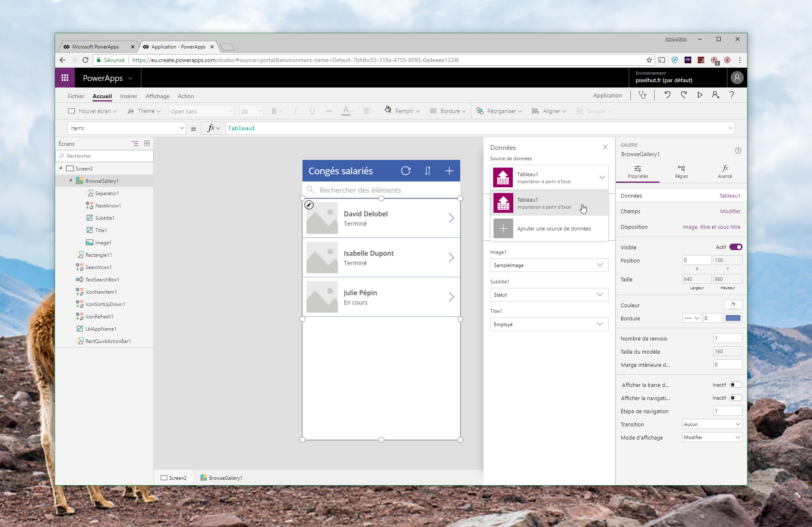The image size is (812, 527).
Task: Click the arrow next to Julie Pépin
Action: click(x=451, y=297)
